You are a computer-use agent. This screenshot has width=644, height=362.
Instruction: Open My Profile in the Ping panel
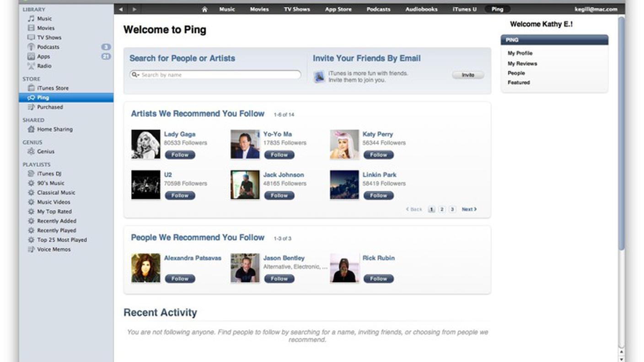[520, 53]
